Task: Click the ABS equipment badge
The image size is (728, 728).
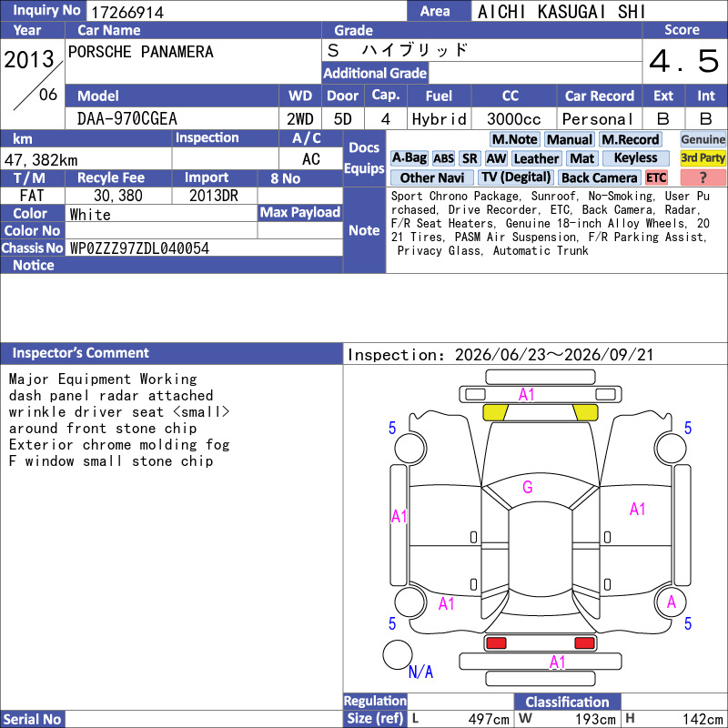Action: [443, 158]
